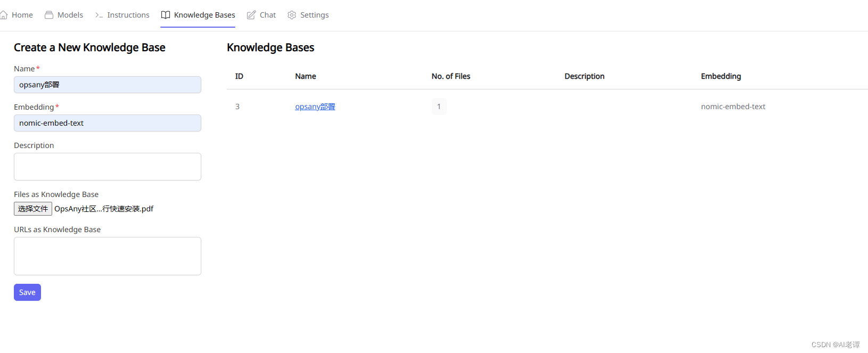The width and height of the screenshot is (868, 353).
Task: Click the selected PDF file name
Action: tap(104, 209)
